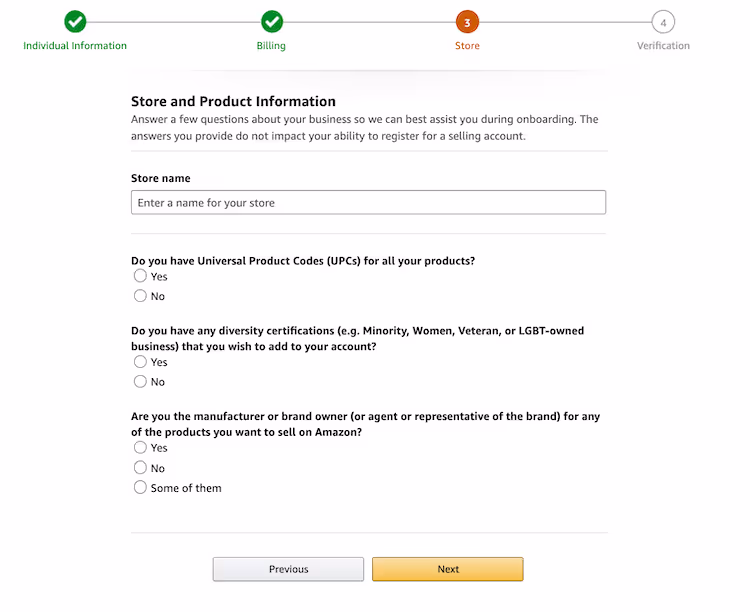Viewport: 750px width, 612px height.
Task: Click the Store and Product Information heading
Action: [233, 101]
